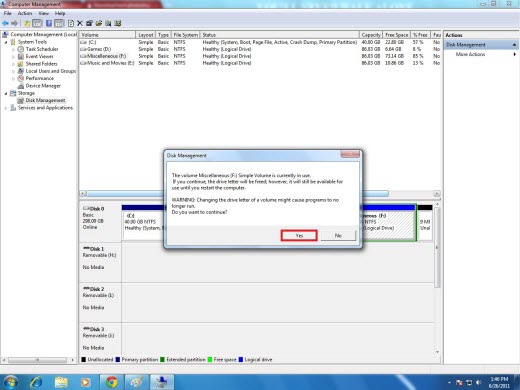The width and height of the screenshot is (520, 390).
Task: Select the Miscellaneous (F:) volume row
Action: point(260,56)
